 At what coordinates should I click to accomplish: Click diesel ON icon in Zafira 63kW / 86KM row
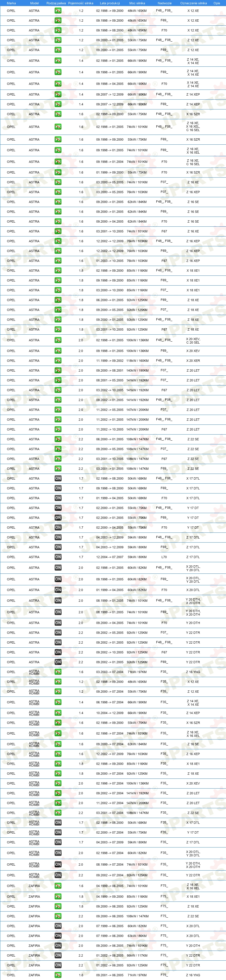pyautogui.click(x=58, y=936)
